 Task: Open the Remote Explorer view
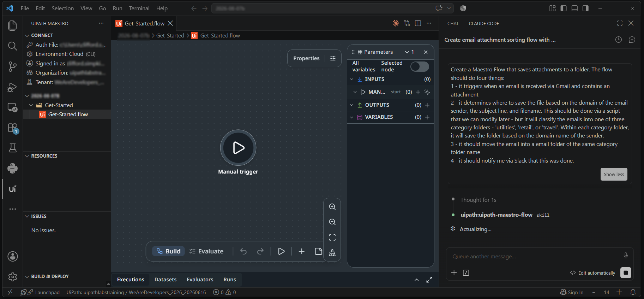tap(12, 107)
